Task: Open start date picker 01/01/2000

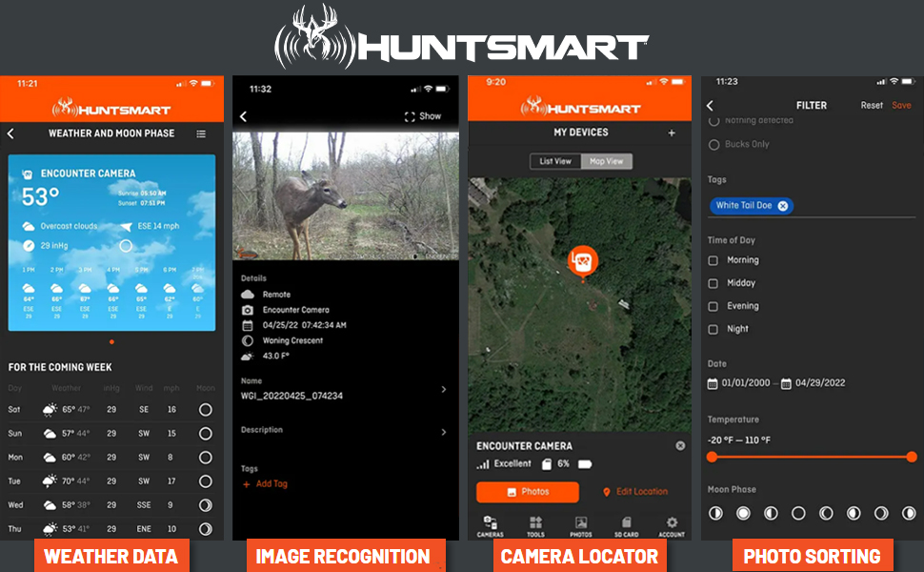Action: point(739,383)
